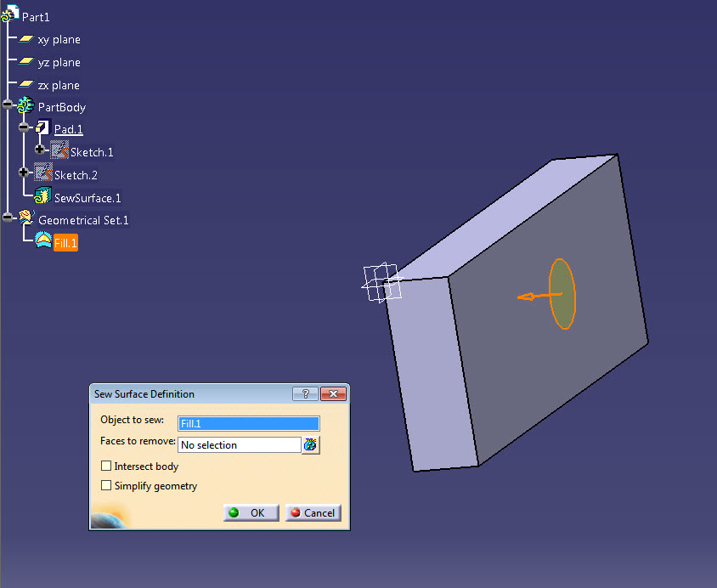Collapse the PartBody node

coord(8,105)
